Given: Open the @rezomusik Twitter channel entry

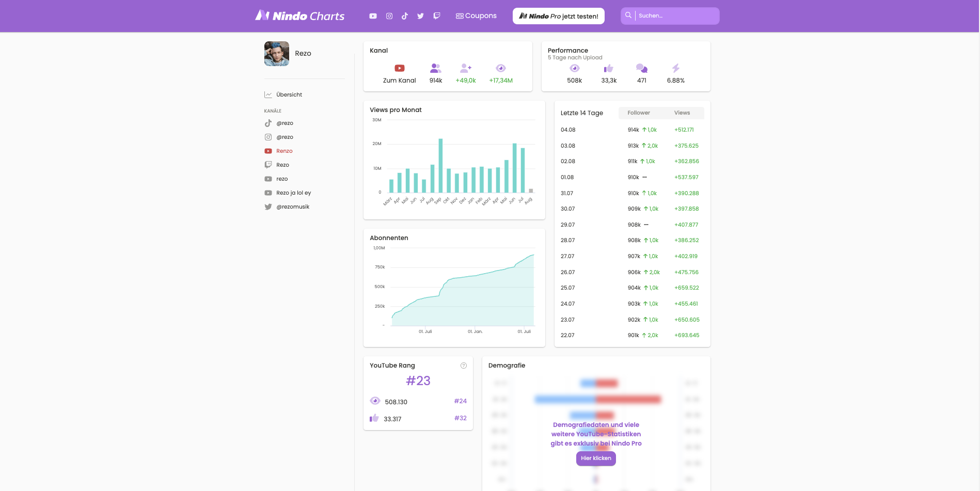Looking at the screenshot, I should (x=293, y=207).
